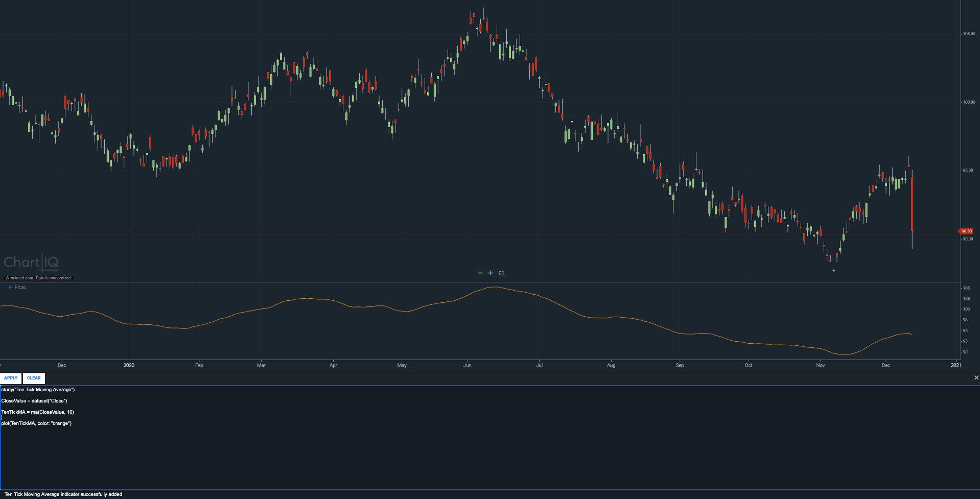Click the Nov label on the date axis
This screenshot has width=980, height=499.
pos(821,365)
